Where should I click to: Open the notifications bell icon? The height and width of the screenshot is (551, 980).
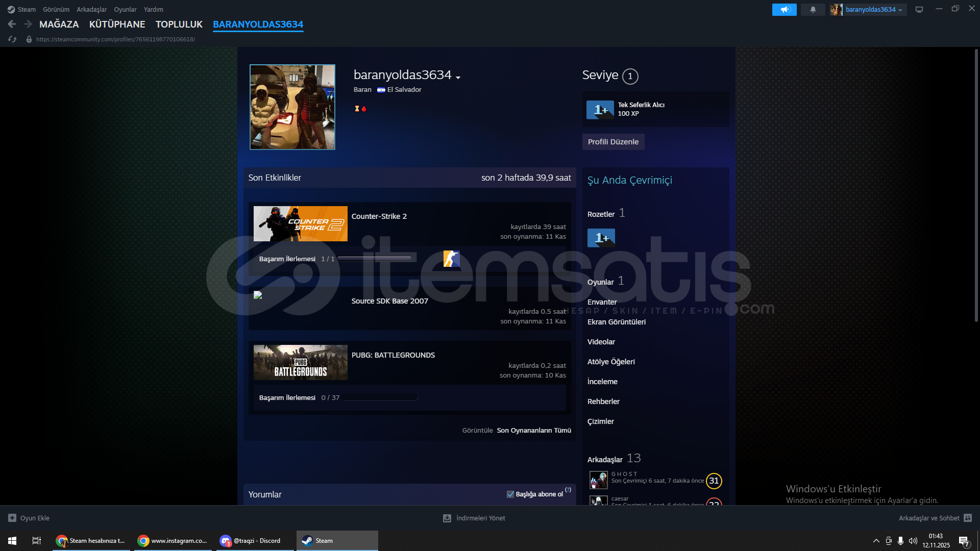click(x=813, y=10)
